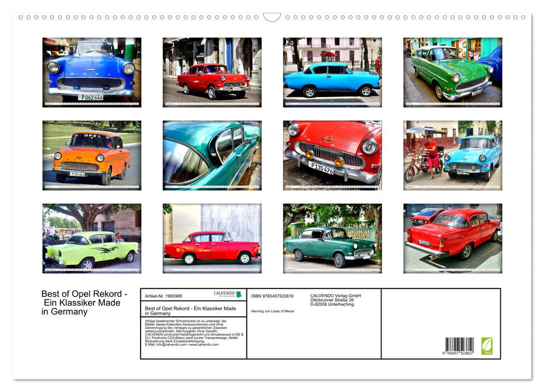Screen dimensions: 544x392
Task: Select the green eco leaf icon
Action: (x=486, y=346)
